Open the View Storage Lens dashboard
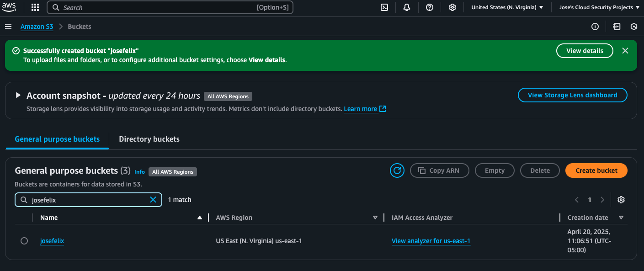 pyautogui.click(x=572, y=95)
